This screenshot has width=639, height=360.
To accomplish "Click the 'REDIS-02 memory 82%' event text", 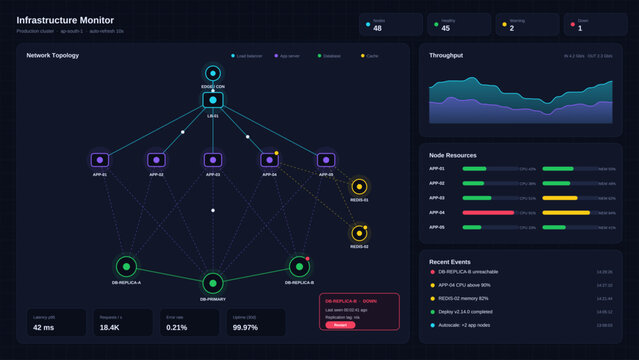I will pos(463,299).
